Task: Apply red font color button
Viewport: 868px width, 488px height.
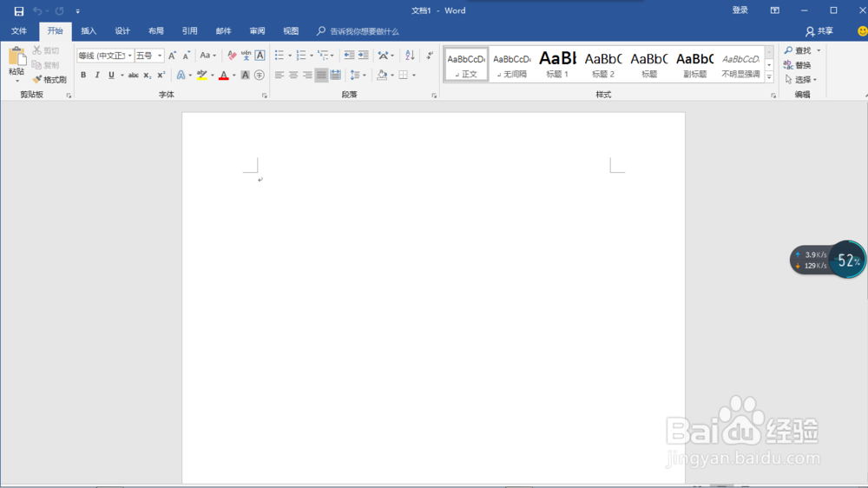Action: [224, 75]
